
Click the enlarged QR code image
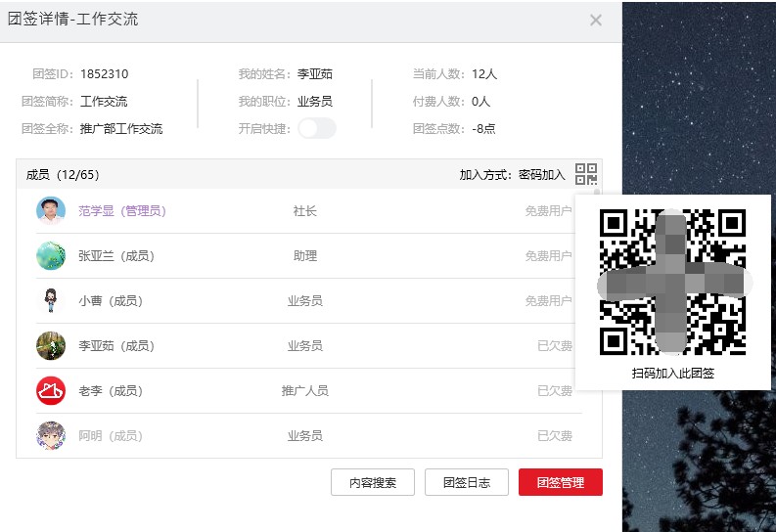point(672,282)
